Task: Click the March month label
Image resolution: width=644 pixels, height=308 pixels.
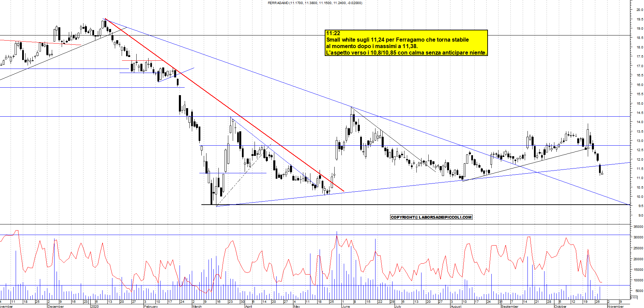Action: (197, 306)
